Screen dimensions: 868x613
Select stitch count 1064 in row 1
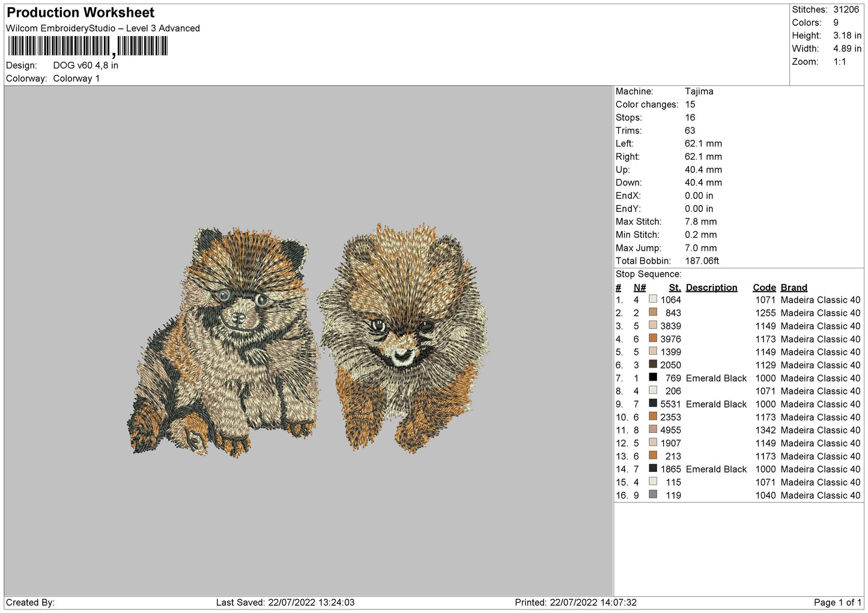[670, 300]
